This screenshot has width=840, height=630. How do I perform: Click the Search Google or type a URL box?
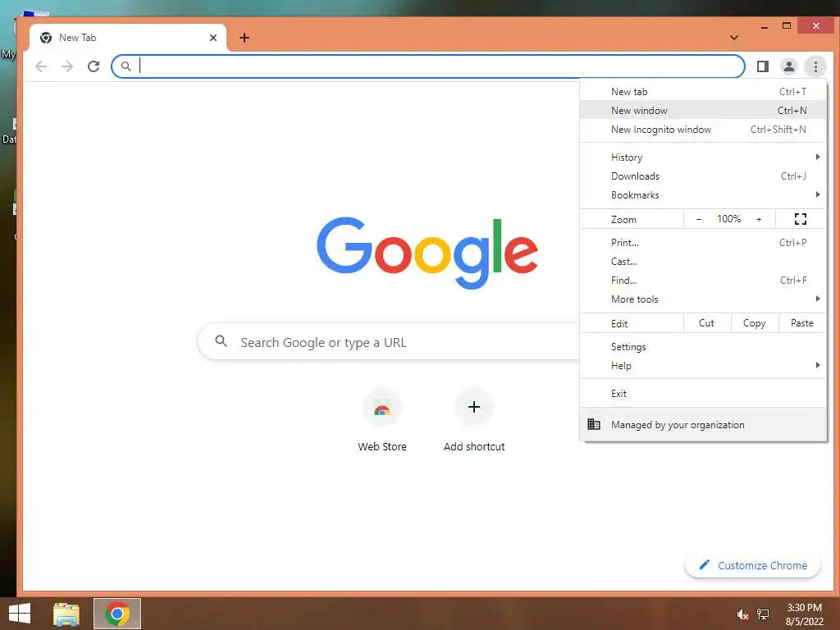(390, 342)
